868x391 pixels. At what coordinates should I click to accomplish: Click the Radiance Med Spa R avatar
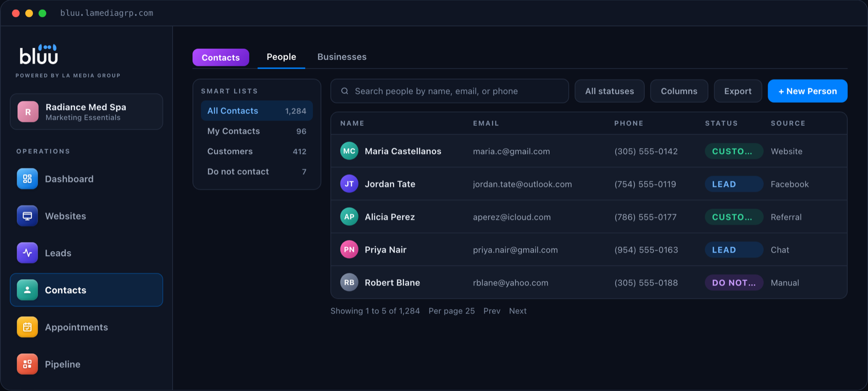click(28, 112)
